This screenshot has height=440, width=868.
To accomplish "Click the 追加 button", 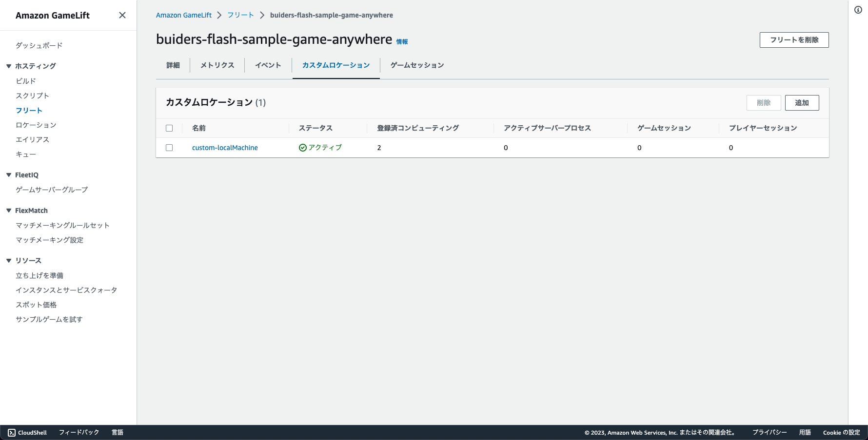I will coord(802,103).
